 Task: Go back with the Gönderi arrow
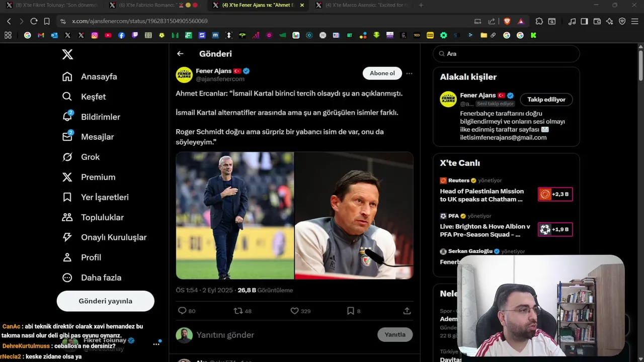click(x=180, y=54)
